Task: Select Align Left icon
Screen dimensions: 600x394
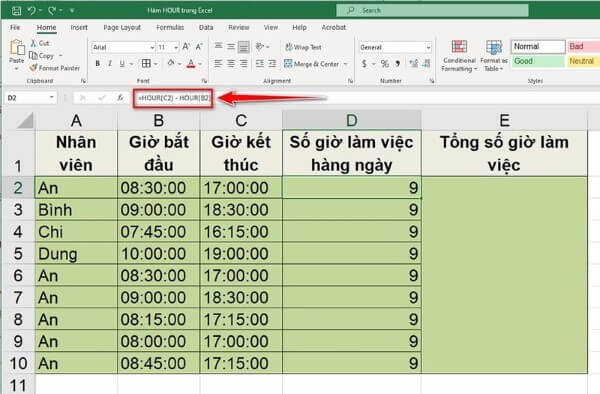Action: pyautogui.click(x=218, y=63)
